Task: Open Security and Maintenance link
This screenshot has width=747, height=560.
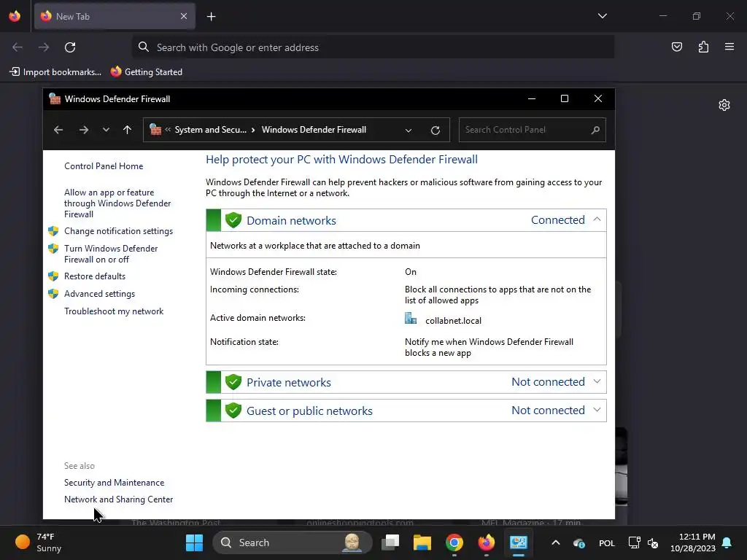Action: [115, 483]
